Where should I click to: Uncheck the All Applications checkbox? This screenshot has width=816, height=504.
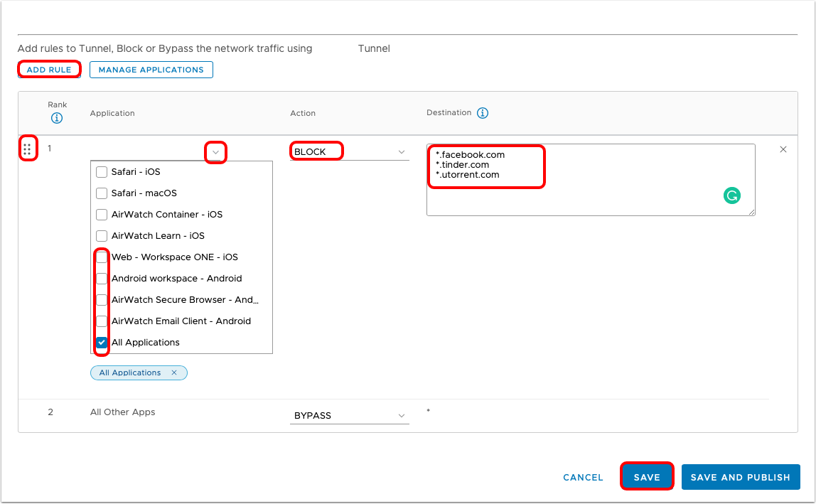coord(102,343)
